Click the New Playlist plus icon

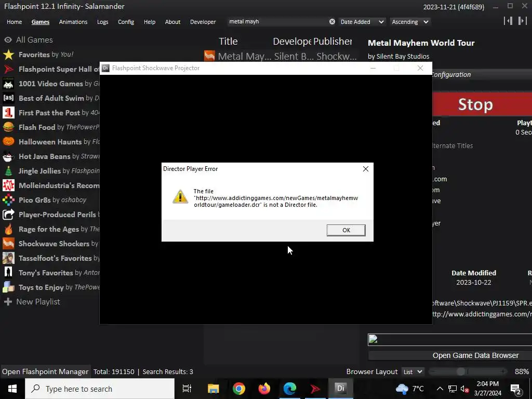(8, 302)
